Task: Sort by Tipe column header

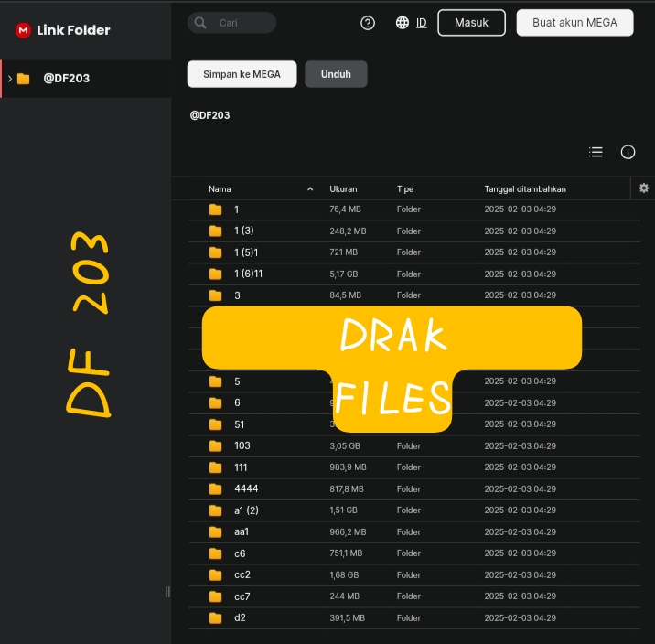Action: 404,188
